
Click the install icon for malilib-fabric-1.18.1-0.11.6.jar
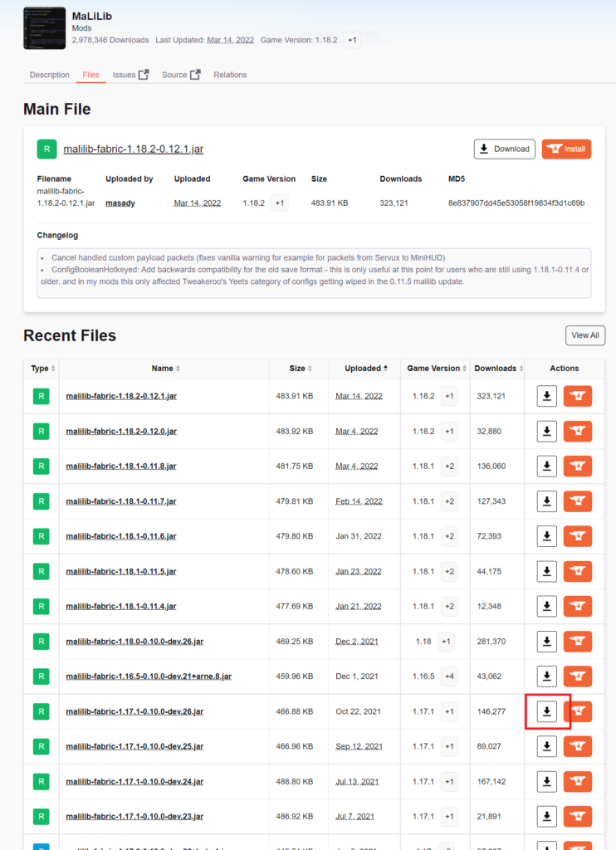click(x=577, y=536)
